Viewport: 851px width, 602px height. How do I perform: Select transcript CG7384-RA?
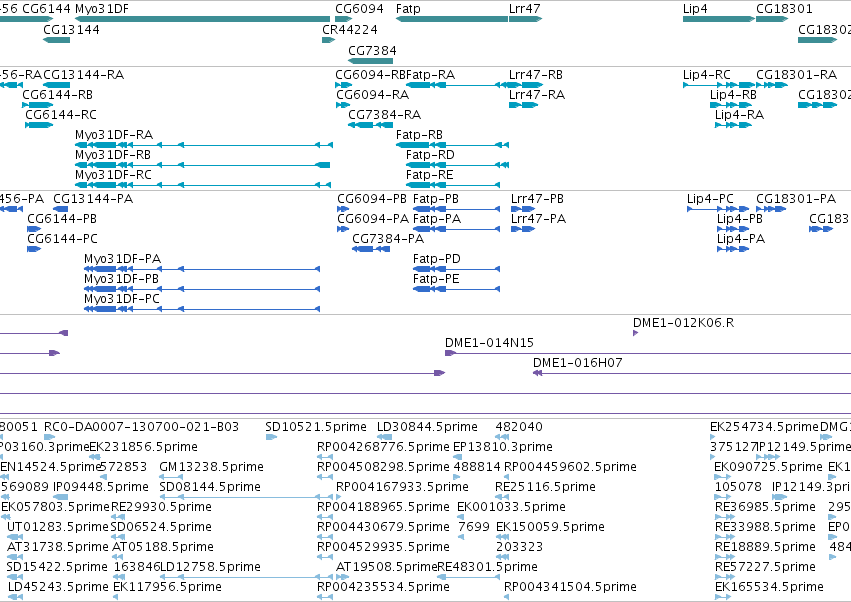tap(371, 125)
